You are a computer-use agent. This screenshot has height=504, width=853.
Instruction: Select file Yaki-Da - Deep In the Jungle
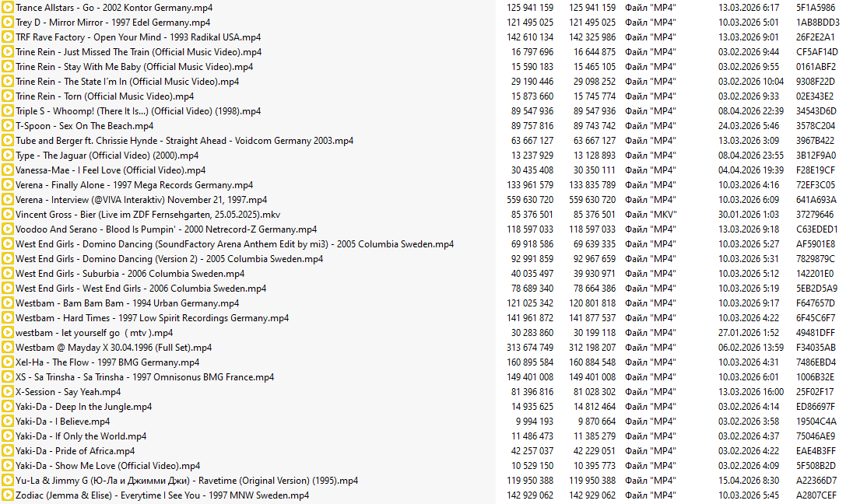click(84, 406)
